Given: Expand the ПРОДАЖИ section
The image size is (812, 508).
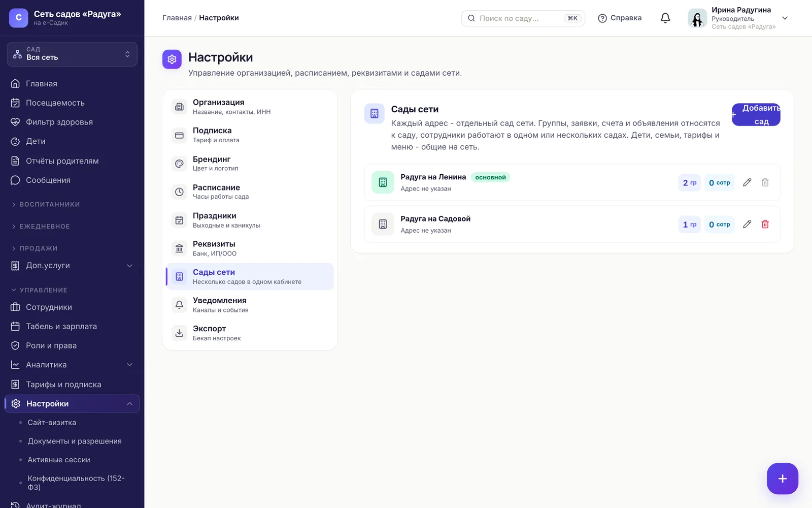Looking at the screenshot, I should tap(35, 248).
